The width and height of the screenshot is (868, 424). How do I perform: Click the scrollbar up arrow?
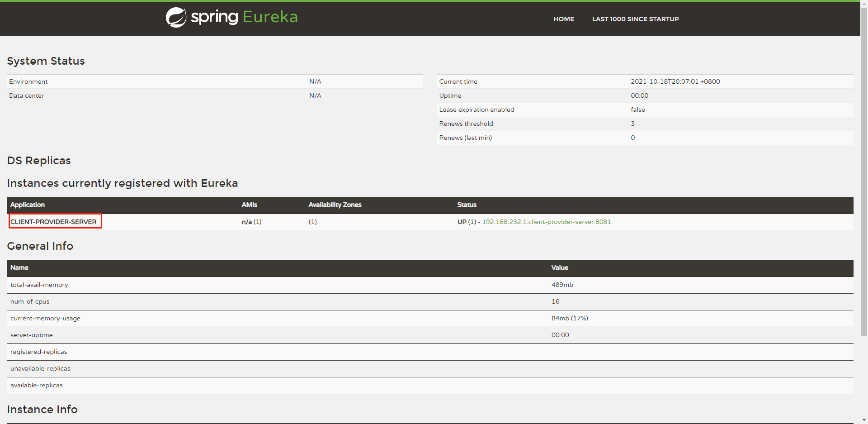tap(864, 4)
